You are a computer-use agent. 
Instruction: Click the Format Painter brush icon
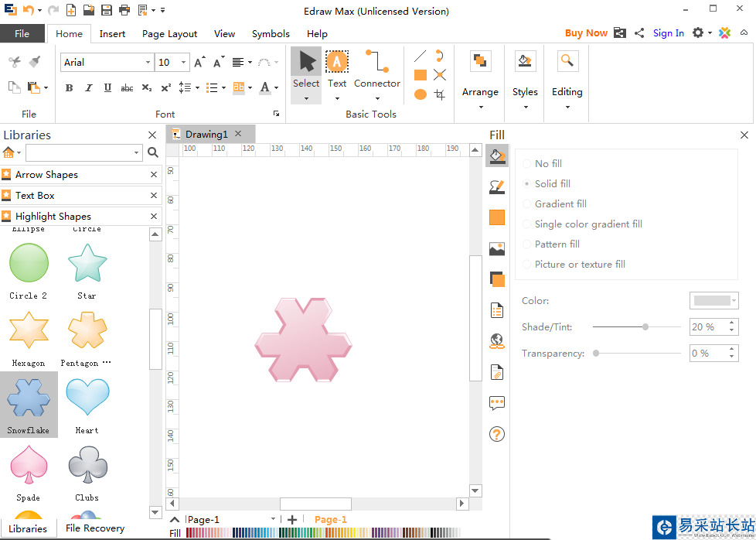[35, 61]
